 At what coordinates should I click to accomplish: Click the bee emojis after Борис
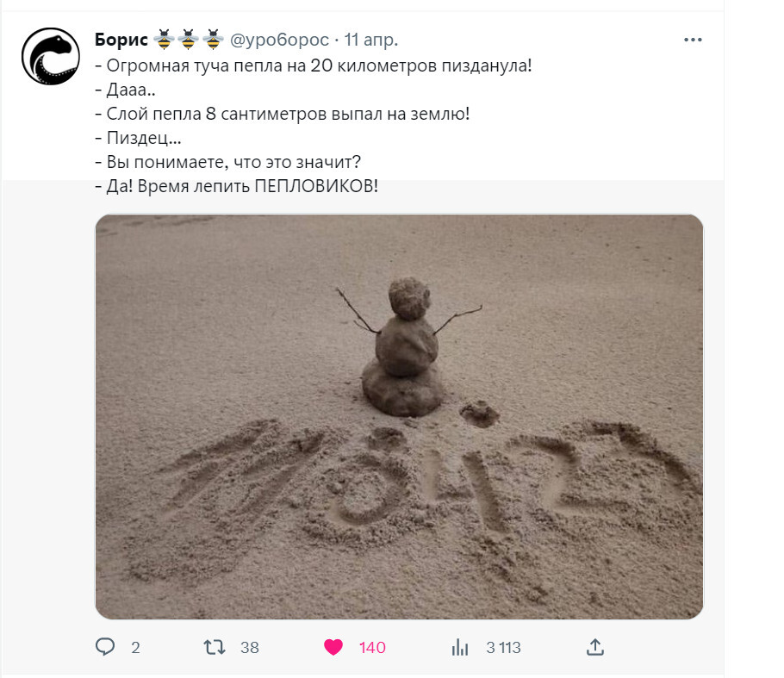pyautogui.click(x=188, y=40)
